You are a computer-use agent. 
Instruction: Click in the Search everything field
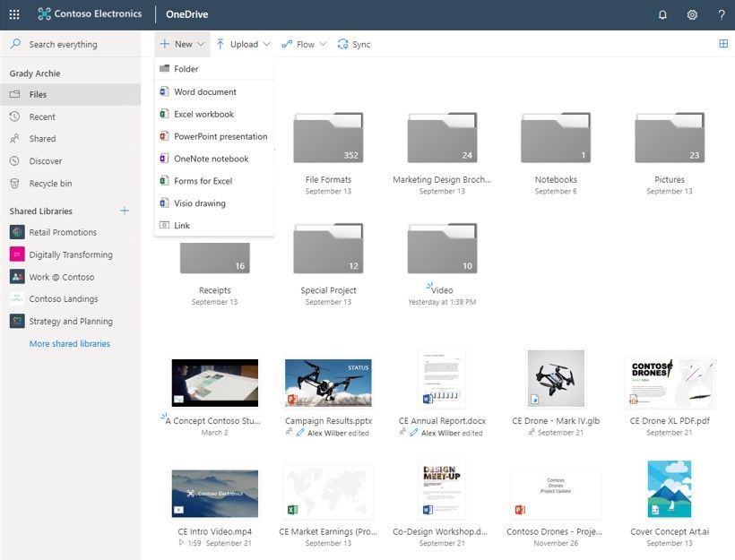pos(70,44)
